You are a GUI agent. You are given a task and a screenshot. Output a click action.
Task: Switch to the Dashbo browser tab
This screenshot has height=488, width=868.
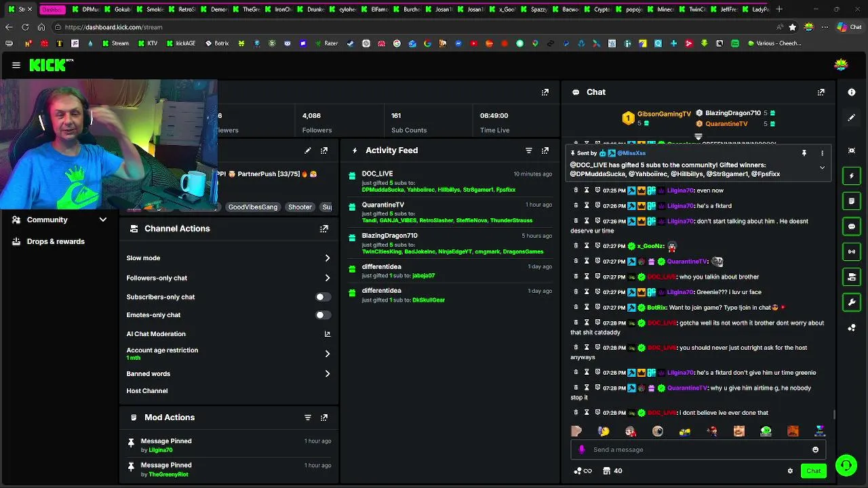(53, 9)
